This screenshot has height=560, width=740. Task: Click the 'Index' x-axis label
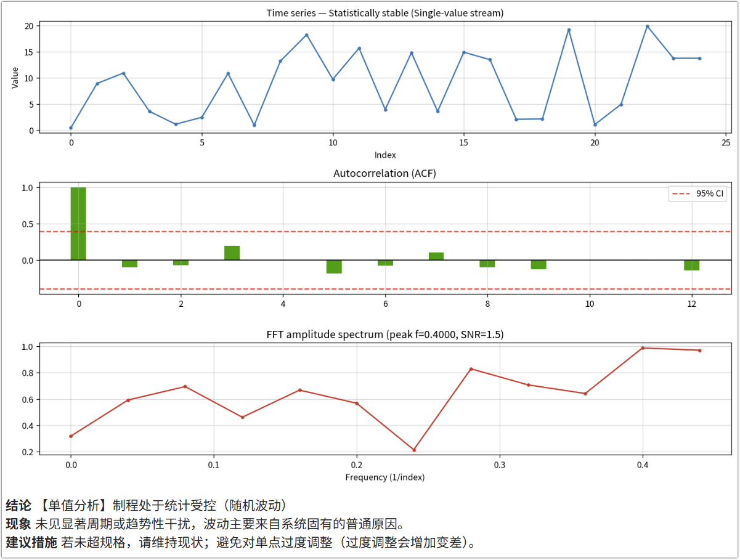(385, 155)
